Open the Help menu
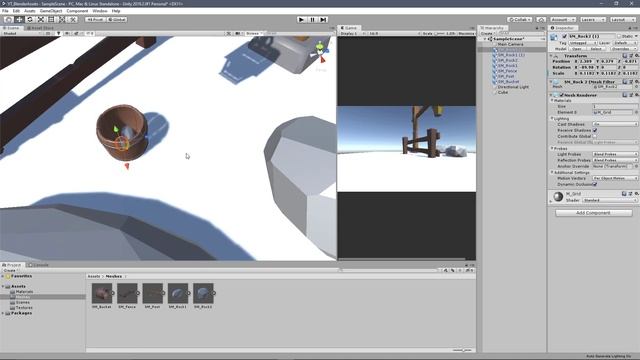Screen dimensions: 640x360 click(x=116, y=11)
